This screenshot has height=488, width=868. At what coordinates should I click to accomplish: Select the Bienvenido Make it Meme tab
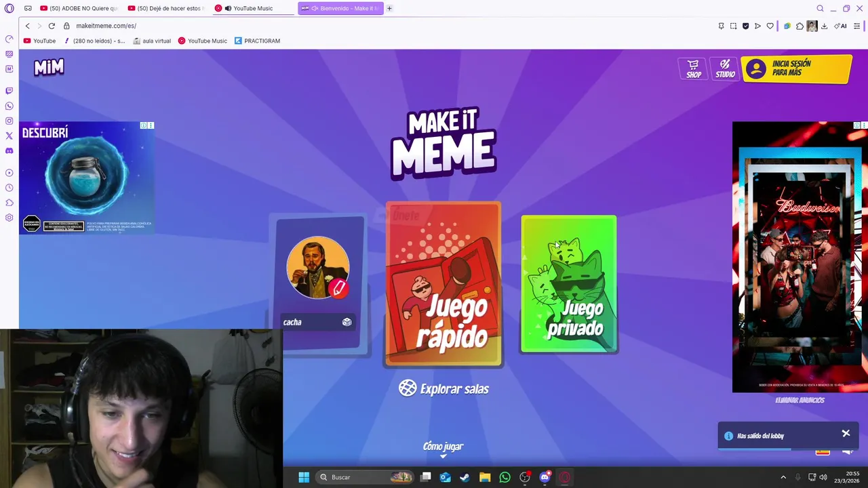point(340,8)
